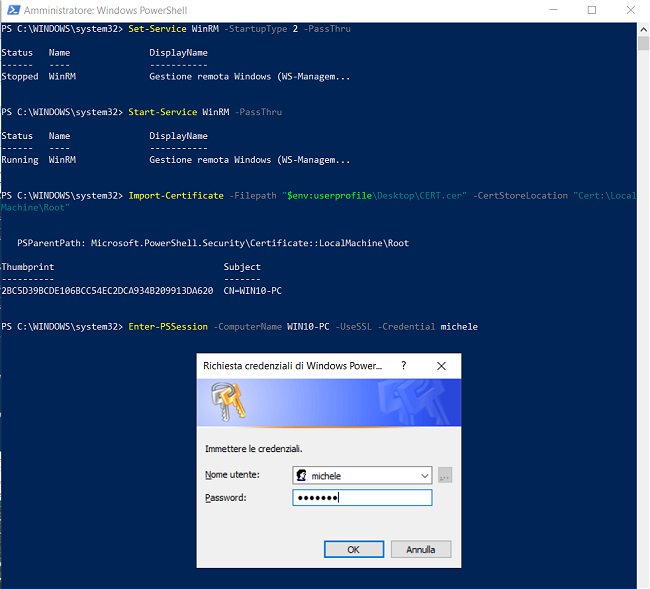Screen dimensions: 650x589
Task: Click the user avatar icon beside michele
Action: 301,476
